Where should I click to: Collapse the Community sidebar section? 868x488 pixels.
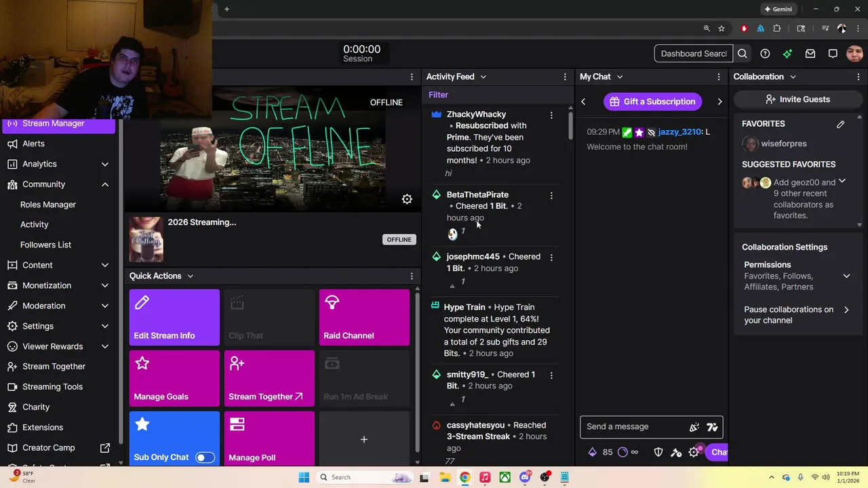(x=105, y=184)
